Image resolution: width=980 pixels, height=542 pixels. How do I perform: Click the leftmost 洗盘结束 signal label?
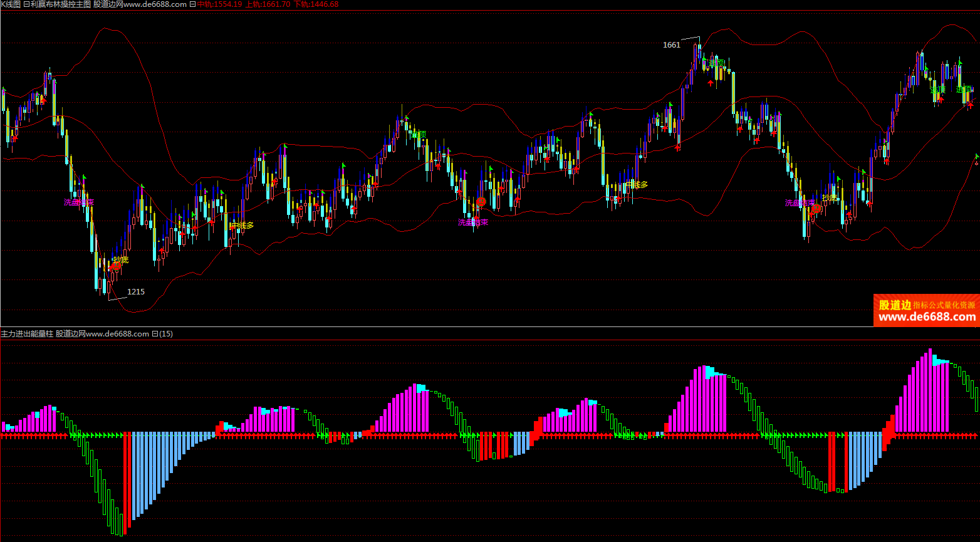(x=79, y=202)
